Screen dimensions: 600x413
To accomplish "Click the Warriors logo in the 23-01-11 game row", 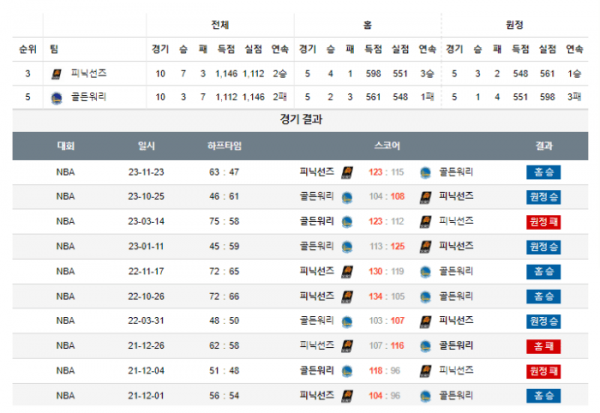I will pos(347,247).
